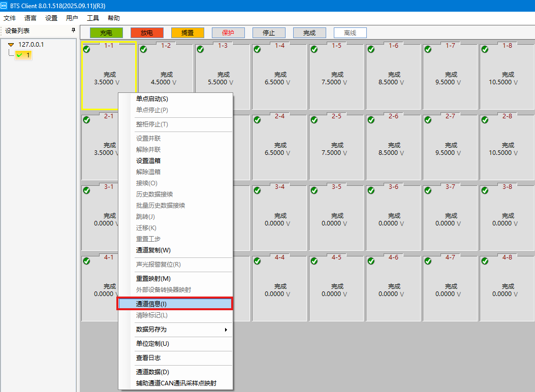Image resolution: width=535 pixels, height=392 pixels.
Task: Click the green check icon on channel 4-8
Action: (485, 260)
